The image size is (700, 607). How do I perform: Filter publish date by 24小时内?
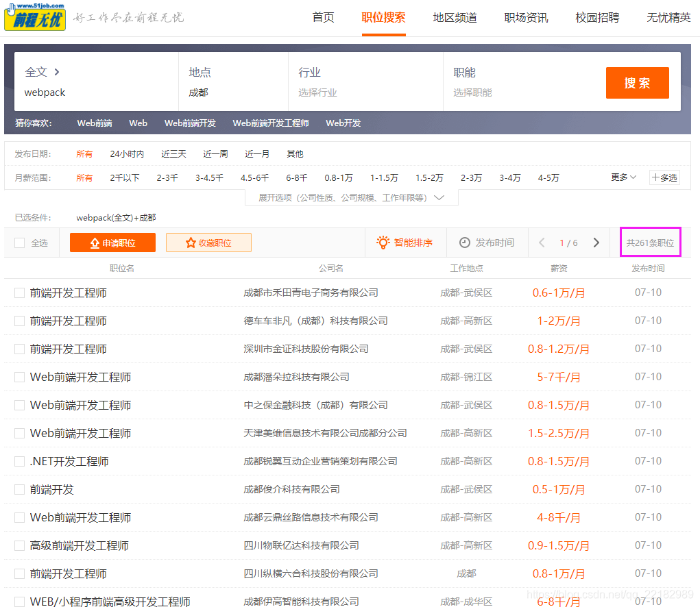[127, 154]
